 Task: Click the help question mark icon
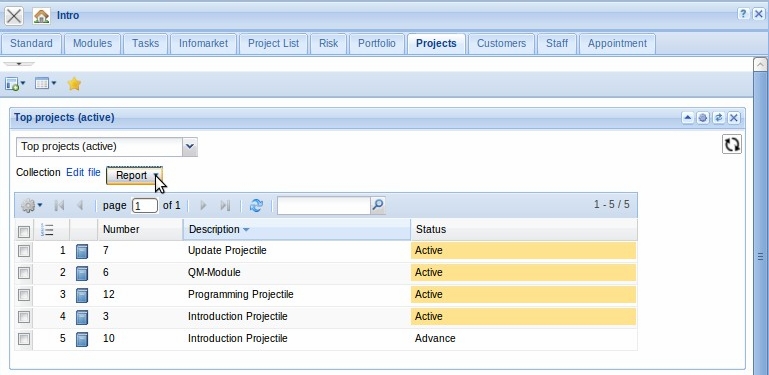pos(743,14)
